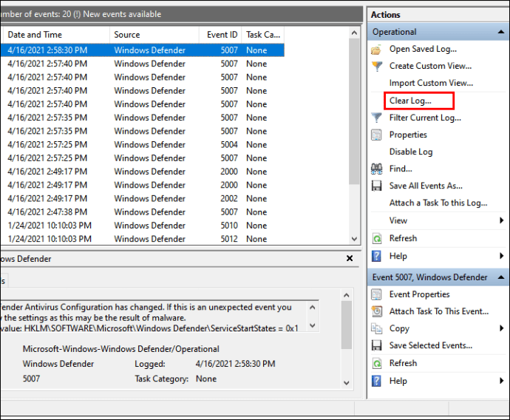Click Save All Events As
Image resolution: width=510 pixels, height=420 pixels.
426,186
